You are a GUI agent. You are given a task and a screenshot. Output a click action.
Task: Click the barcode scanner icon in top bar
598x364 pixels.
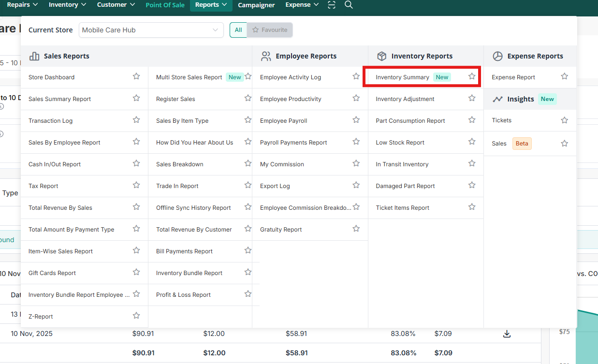331,5
